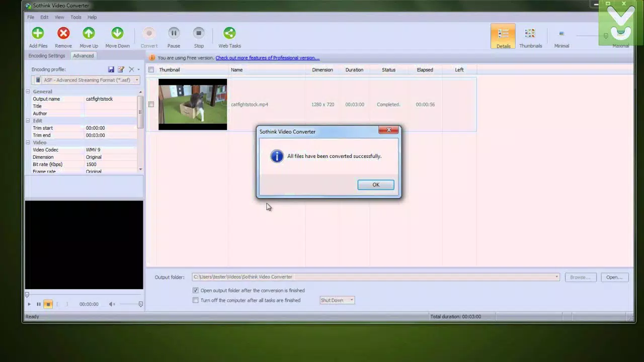644x362 pixels.
Task: Play the preview video
Action: [29, 304]
